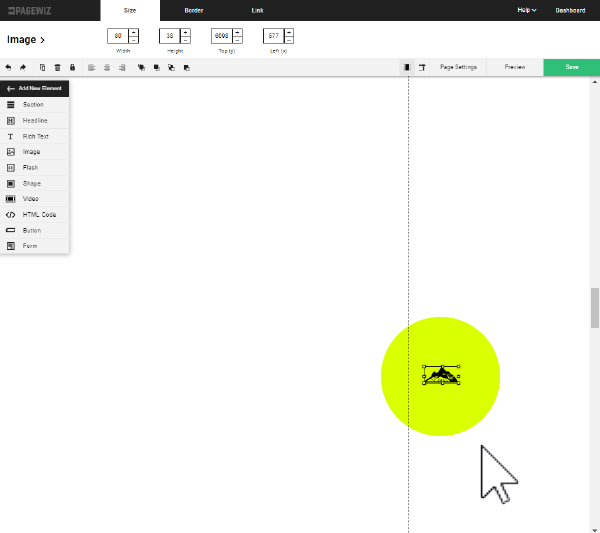Decrease Top (y) with minus stepper
600x533 pixels.
click(x=238, y=40)
